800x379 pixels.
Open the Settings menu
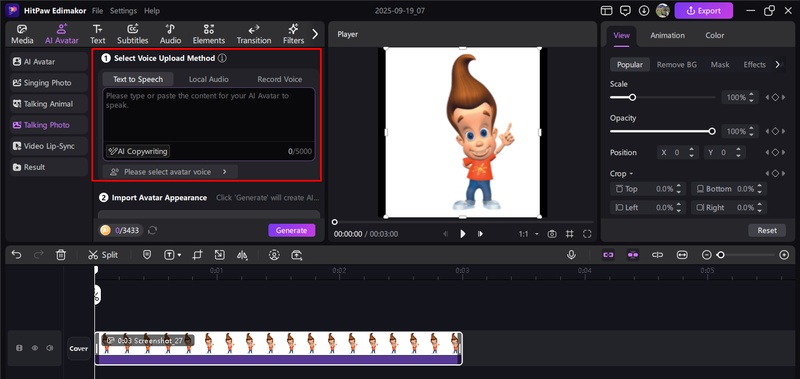click(x=123, y=11)
